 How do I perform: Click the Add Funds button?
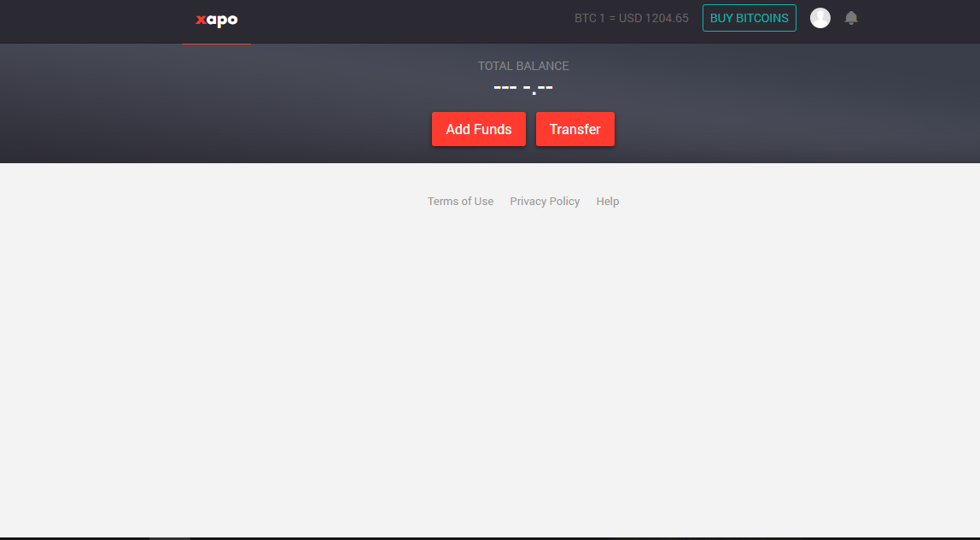point(478,129)
